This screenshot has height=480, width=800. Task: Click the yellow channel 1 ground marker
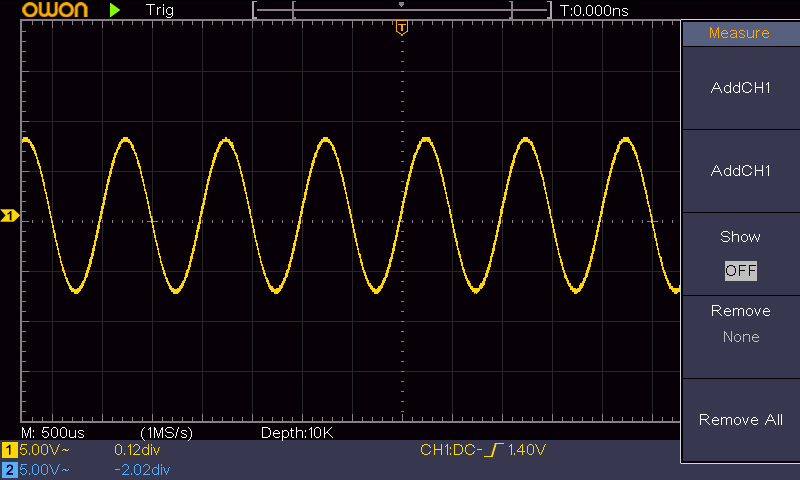tap(9, 216)
